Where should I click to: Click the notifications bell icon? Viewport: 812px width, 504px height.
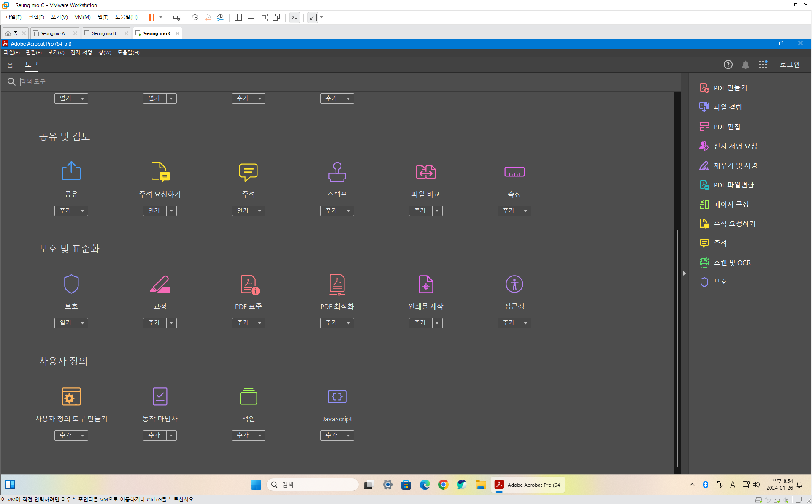(745, 65)
